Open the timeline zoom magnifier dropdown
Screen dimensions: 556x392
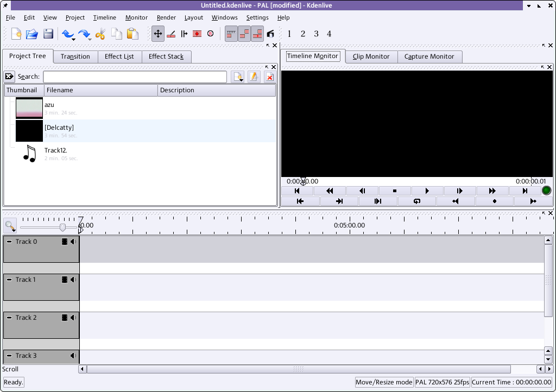click(10, 226)
